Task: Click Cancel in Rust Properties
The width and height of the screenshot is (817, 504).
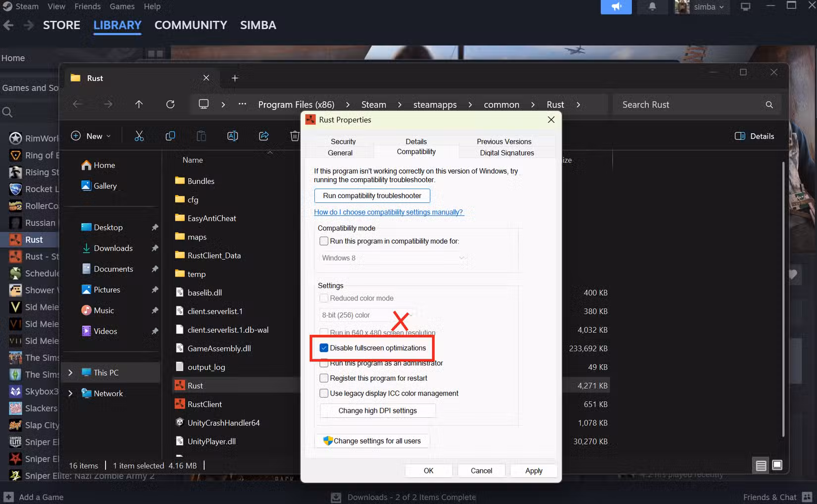Action: click(481, 471)
